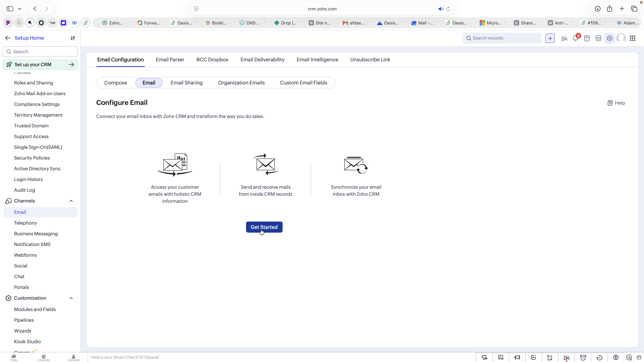This screenshot has height=362, width=644.
Task: Click the Smart Chat input bar
Action: pos(282,357)
